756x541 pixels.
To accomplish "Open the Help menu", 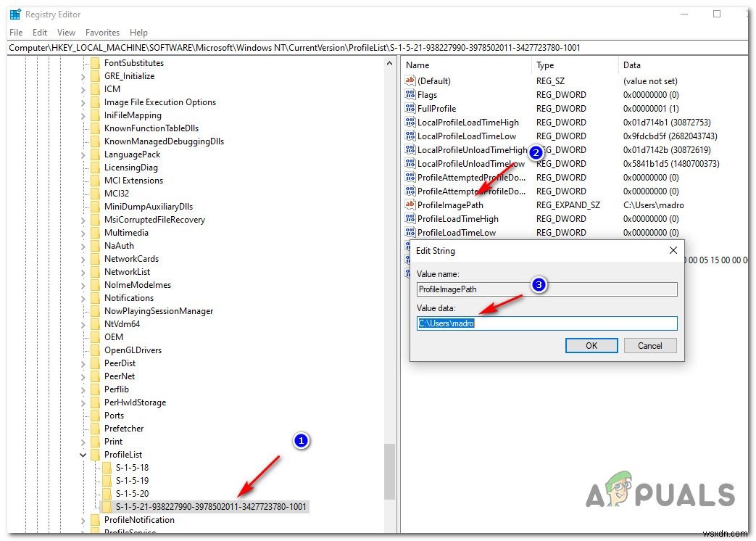I will pos(138,33).
